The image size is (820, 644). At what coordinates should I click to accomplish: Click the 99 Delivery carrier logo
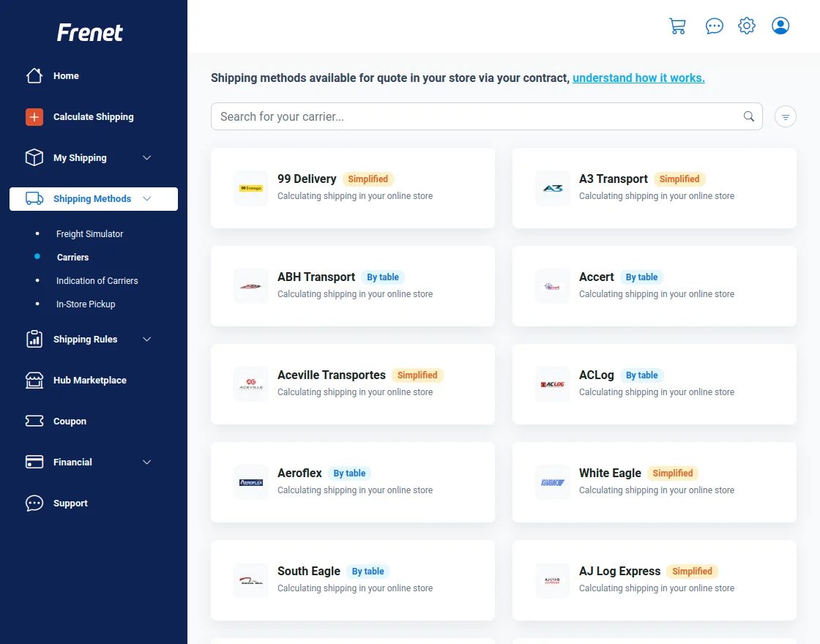click(x=251, y=188)
